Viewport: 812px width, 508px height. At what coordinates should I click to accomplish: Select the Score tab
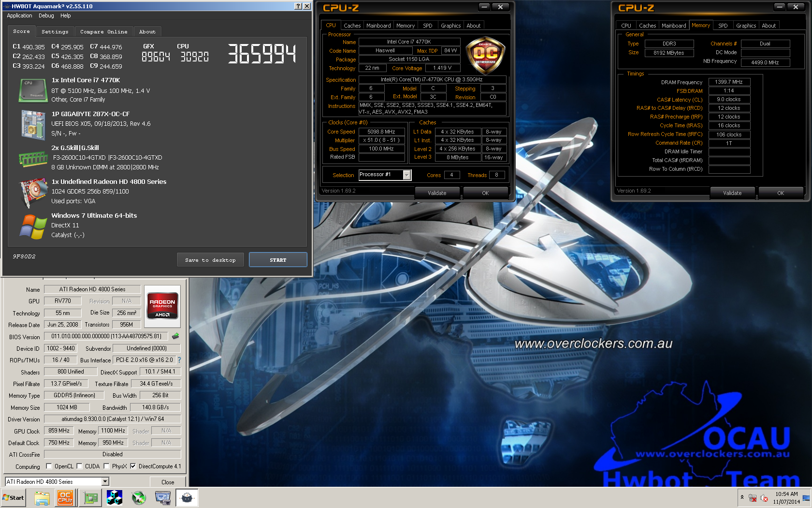[21, 31]
